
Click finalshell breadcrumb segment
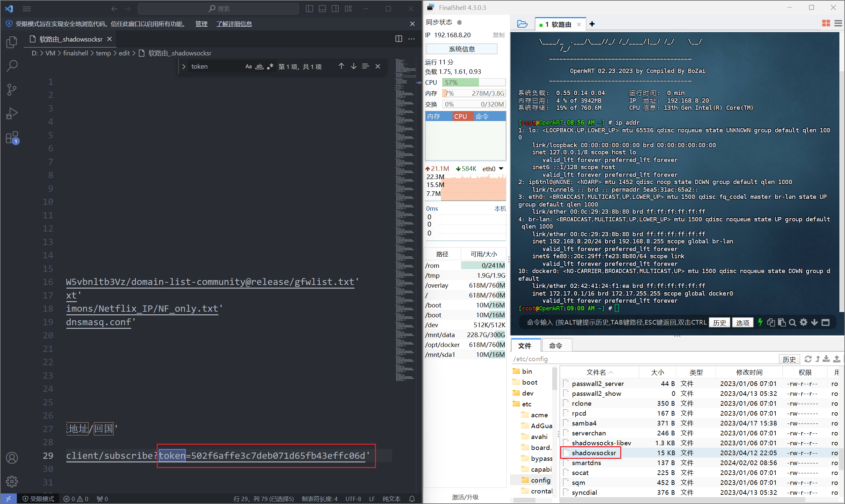pyautogui.click(x=76, y=53)
